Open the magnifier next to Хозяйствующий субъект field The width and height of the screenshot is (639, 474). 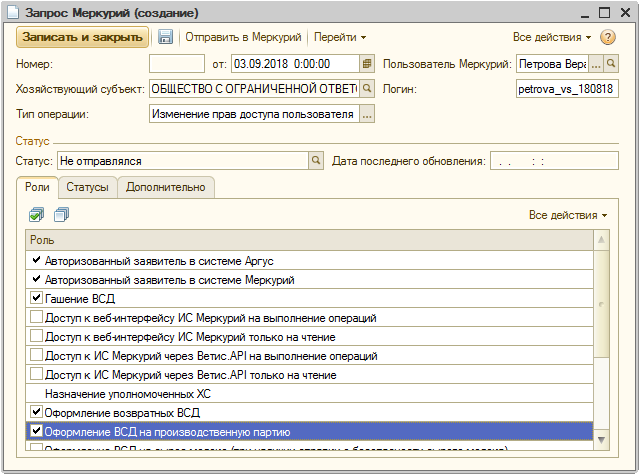(367, 88)
